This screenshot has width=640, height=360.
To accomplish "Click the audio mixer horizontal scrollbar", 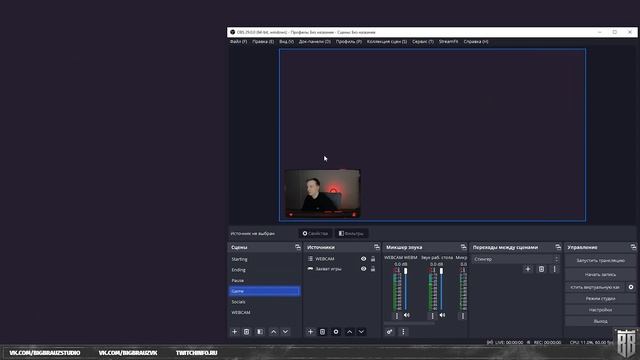I will coord(409,324).
